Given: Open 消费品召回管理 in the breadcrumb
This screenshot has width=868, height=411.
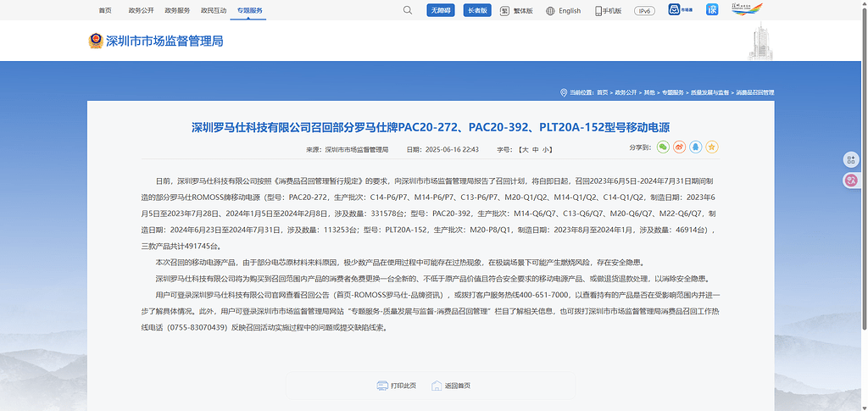Looking at the screenshot, I should [754, 93].
